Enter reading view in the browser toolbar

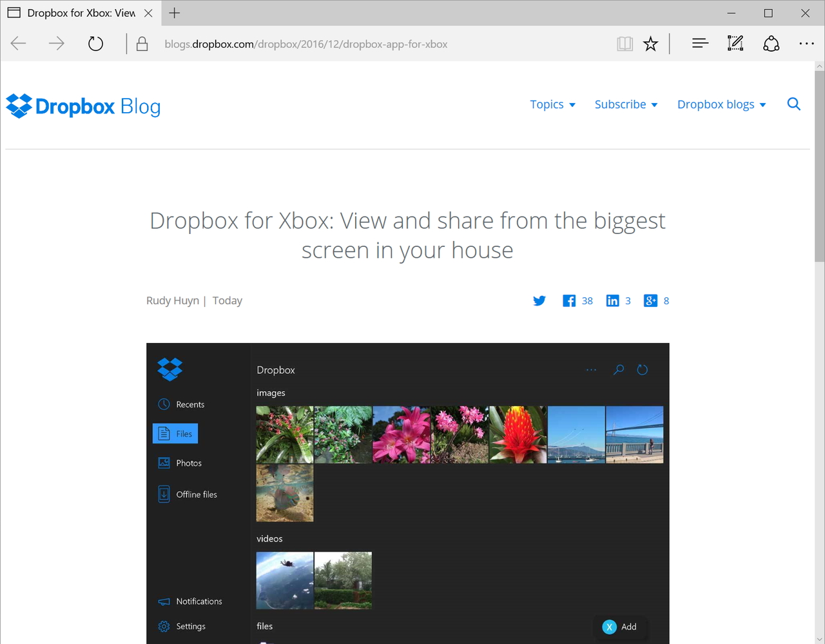[624, 43]
